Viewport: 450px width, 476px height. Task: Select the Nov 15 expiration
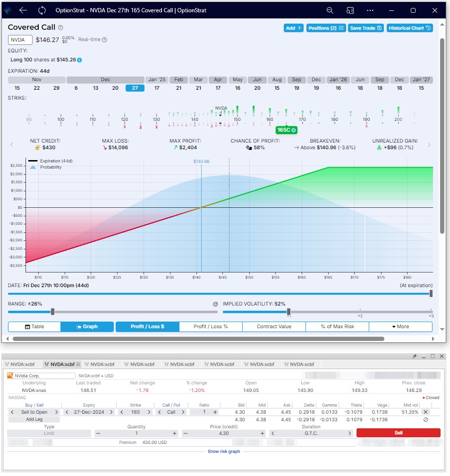tap(17, 88)
